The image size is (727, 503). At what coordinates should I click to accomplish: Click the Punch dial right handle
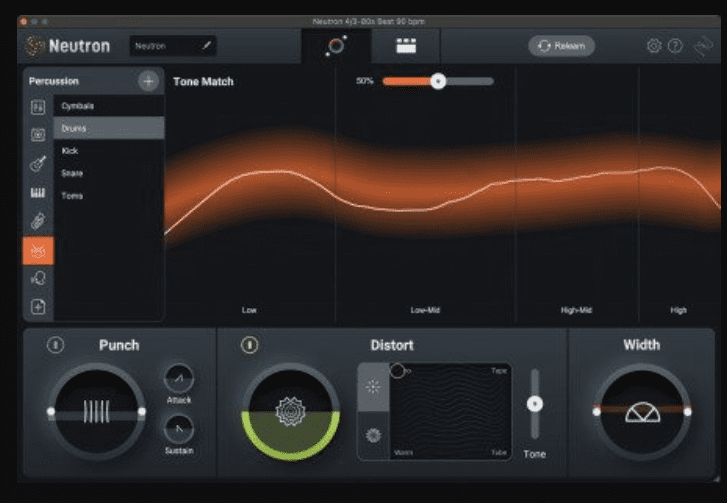(142, 412)
